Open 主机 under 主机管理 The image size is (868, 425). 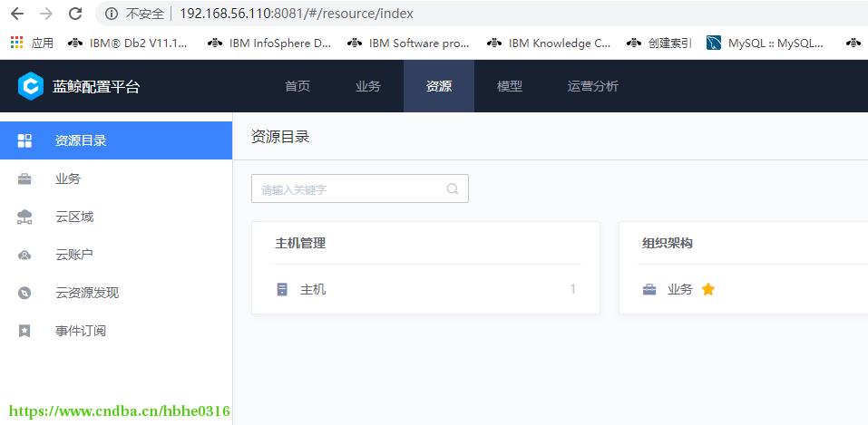pos(313,289)
